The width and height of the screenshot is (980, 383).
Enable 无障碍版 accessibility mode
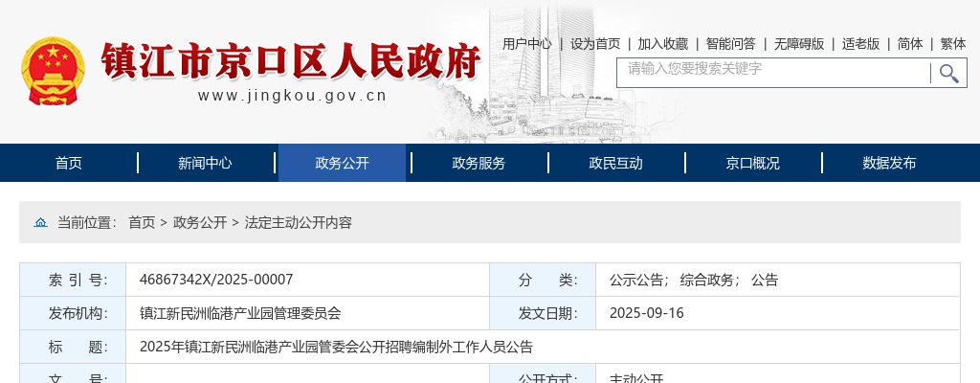pyautogui.click(x=799, y=43)
